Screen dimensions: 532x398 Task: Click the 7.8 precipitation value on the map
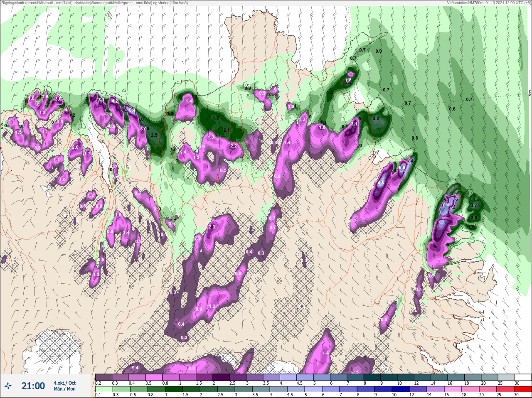point(446,205)
